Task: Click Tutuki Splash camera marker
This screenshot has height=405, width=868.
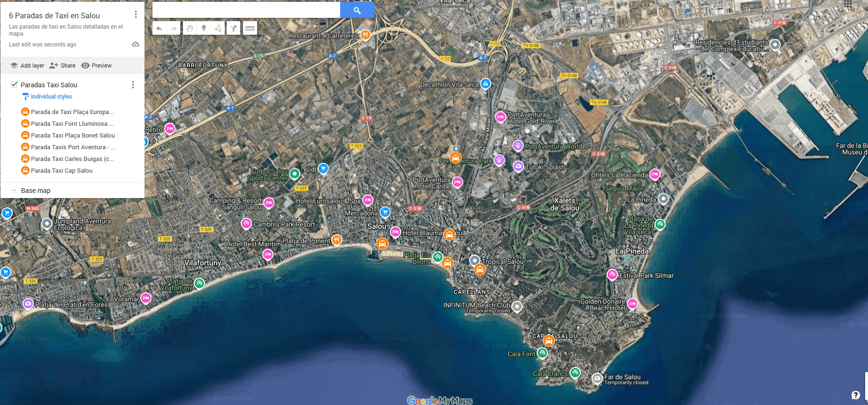Action: coord(518,166)
